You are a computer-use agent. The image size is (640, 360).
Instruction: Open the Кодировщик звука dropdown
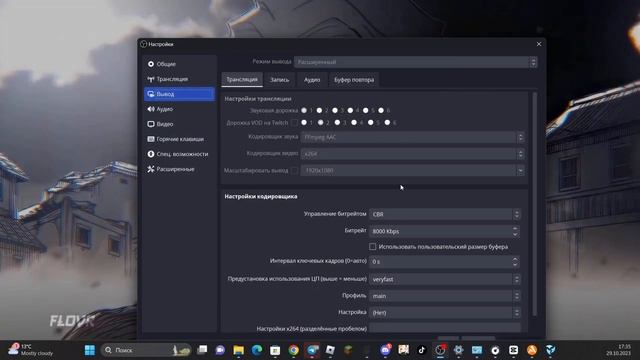pos(412,137)
